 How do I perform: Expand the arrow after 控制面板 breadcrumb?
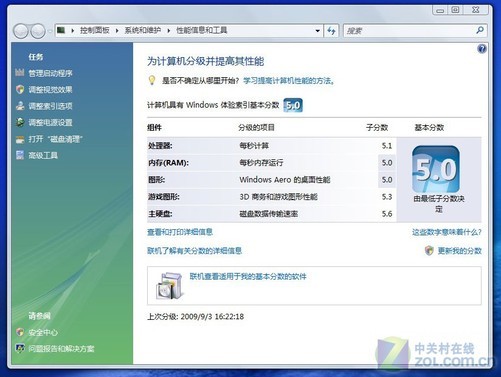pos(117,31)
